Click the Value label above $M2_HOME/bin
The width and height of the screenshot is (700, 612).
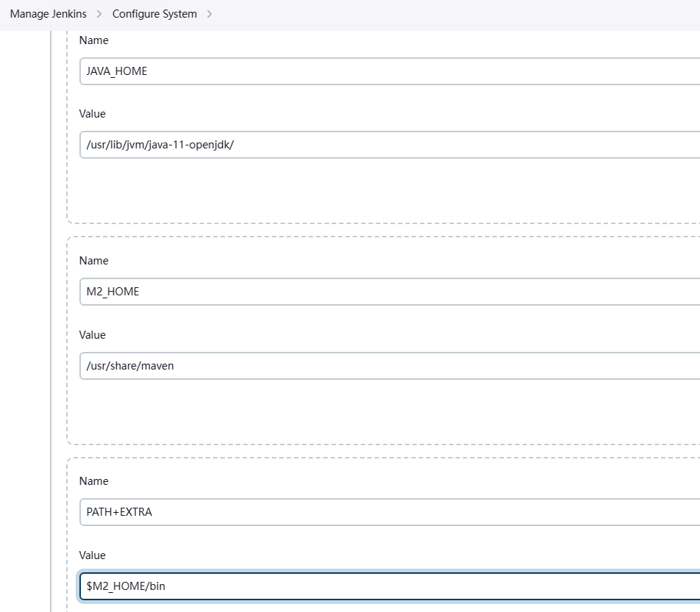(93, 555)
